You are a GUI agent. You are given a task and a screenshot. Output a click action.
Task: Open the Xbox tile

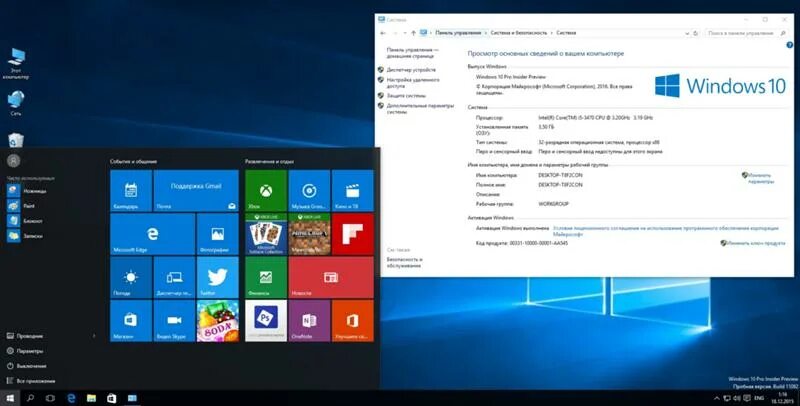(x=266, y=191)
